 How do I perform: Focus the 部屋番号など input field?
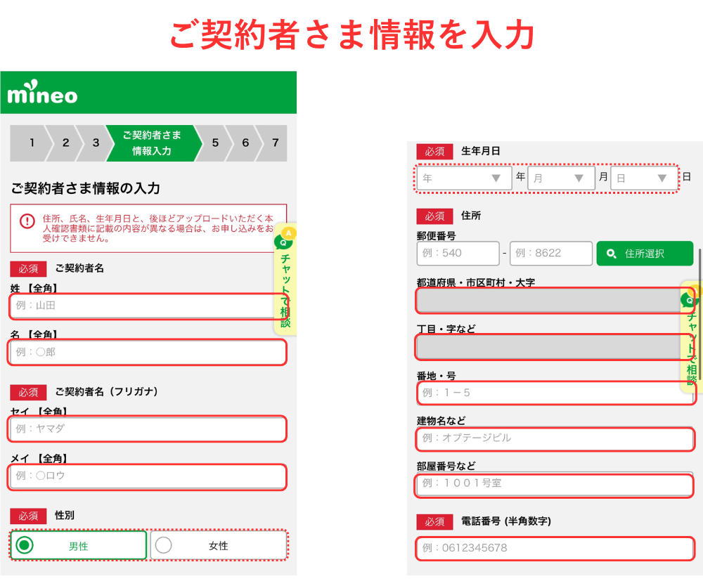555,485
